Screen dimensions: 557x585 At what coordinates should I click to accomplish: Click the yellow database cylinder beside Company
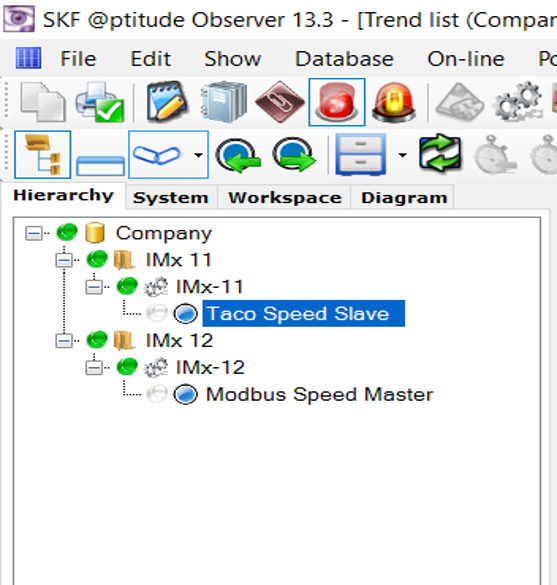95,233
